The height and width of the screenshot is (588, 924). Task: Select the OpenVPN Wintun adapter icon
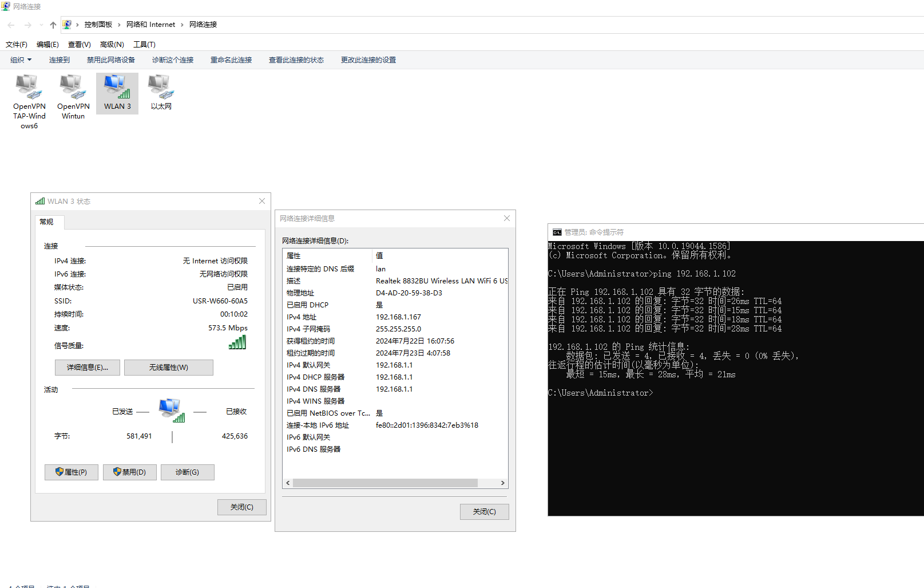click(73, 88)
